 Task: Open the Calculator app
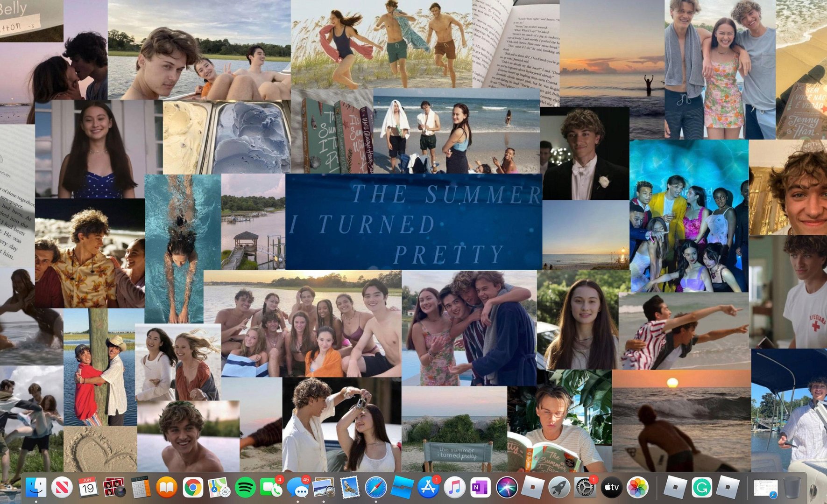point(140,488)
